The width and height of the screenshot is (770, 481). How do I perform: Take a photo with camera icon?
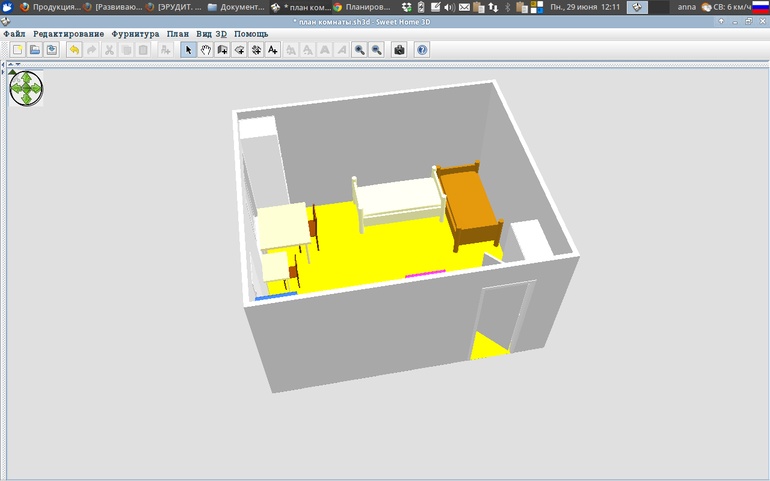point(399,50)
